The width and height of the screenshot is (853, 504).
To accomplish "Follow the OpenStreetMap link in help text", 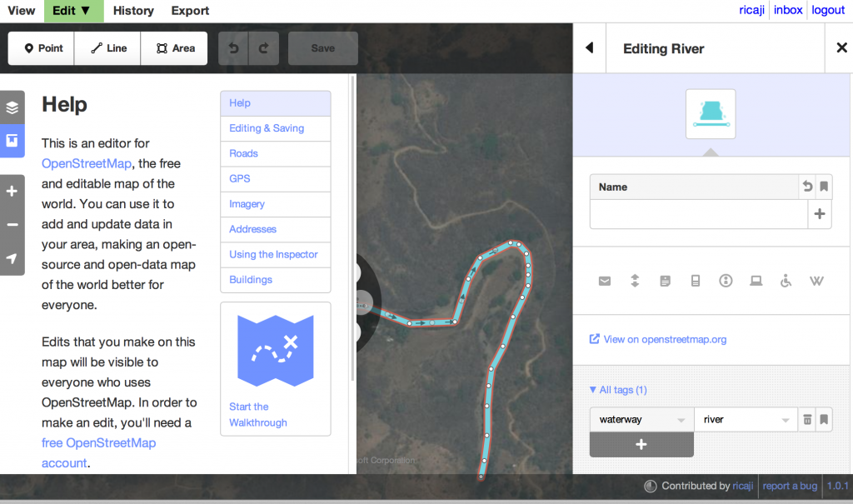I will coord(87,163).
